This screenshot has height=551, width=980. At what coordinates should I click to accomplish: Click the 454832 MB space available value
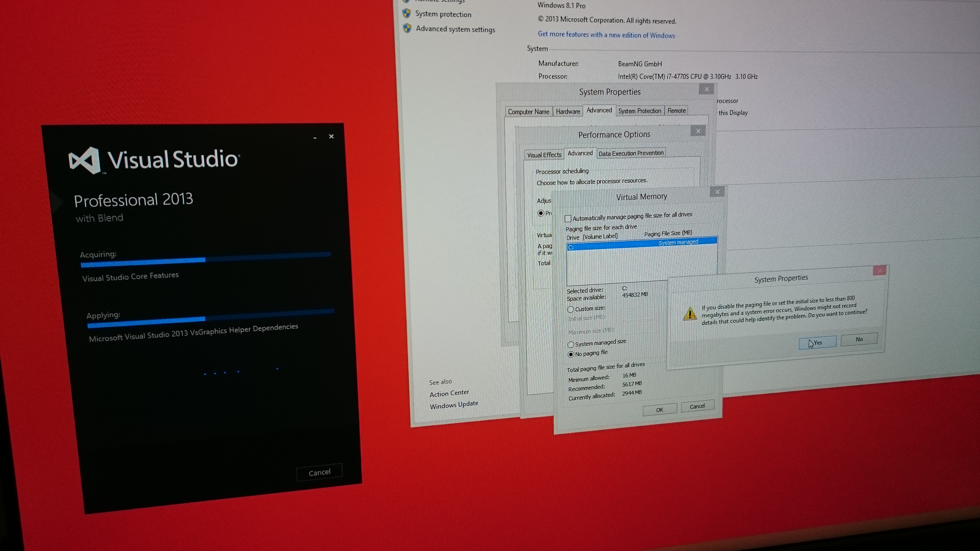[635, 295]
